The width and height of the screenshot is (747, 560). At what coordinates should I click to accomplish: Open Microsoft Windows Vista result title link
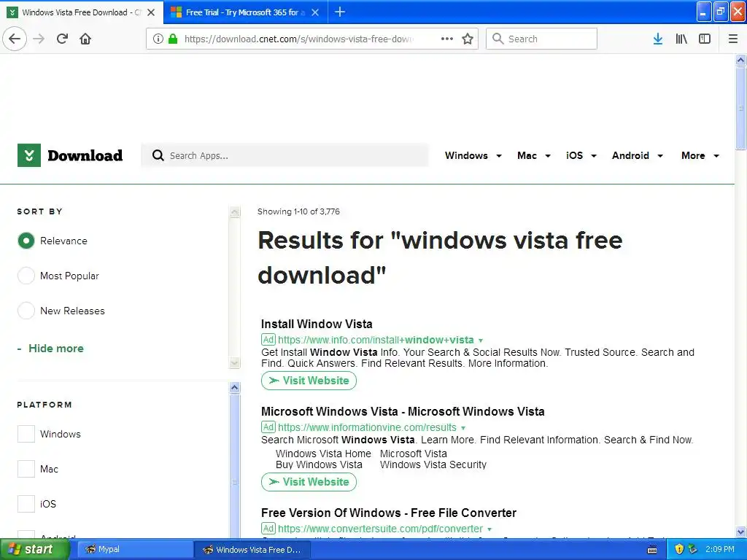coord(403,411)
